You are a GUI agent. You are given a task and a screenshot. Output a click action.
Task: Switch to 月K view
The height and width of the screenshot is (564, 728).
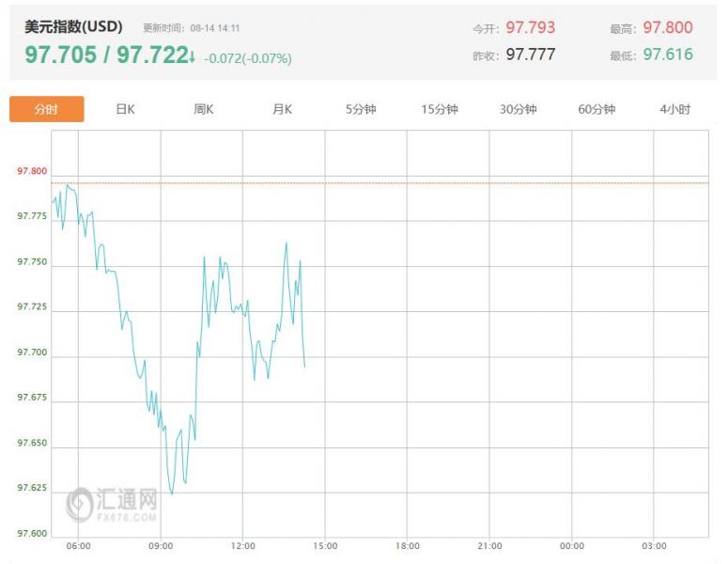coord(283,109)
